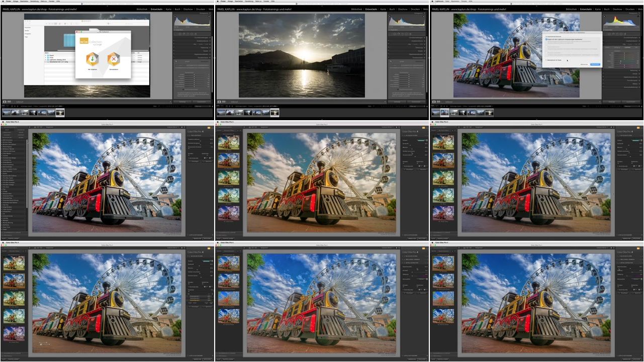Toggle filter checkbox in Color Efex filter list window
This screenshot has height=362, width=644.
coord(188,135)
